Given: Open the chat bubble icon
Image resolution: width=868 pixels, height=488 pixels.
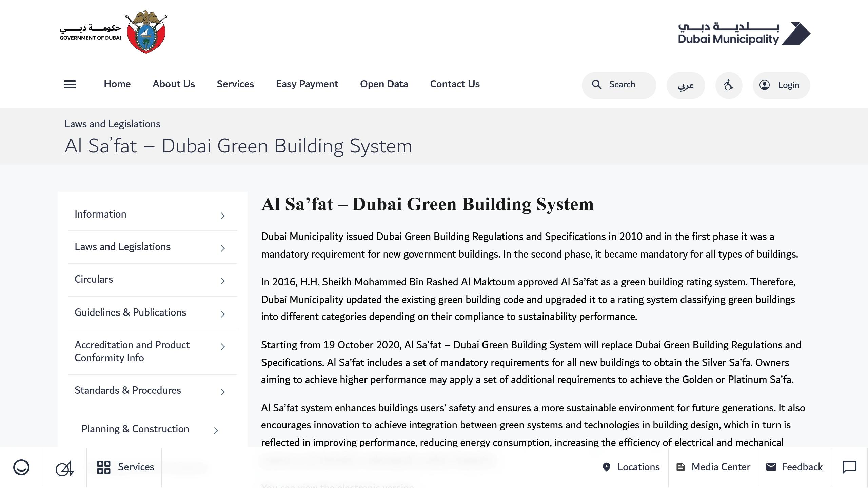Looking at the screenshot, I should [850, 467].
